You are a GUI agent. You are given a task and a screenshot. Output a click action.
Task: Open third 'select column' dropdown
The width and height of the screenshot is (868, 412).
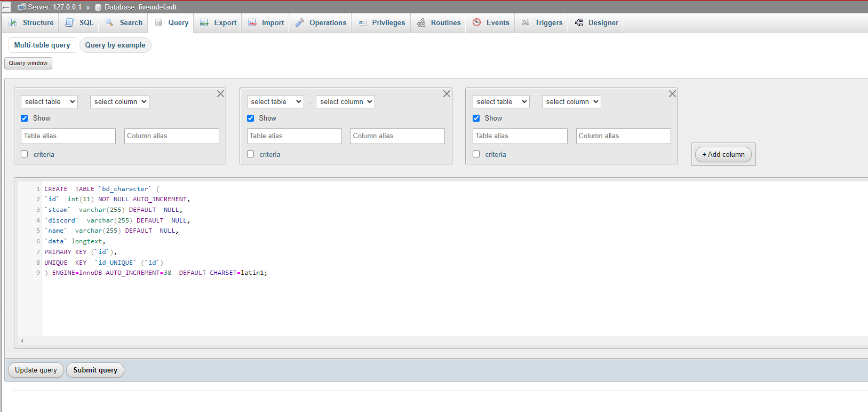[571, 101]
